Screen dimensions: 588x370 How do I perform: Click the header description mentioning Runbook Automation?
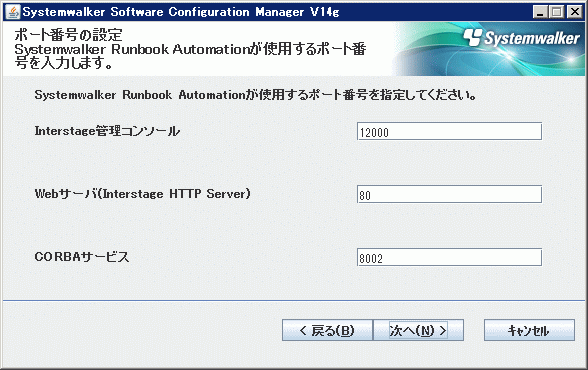click(190, 56)
